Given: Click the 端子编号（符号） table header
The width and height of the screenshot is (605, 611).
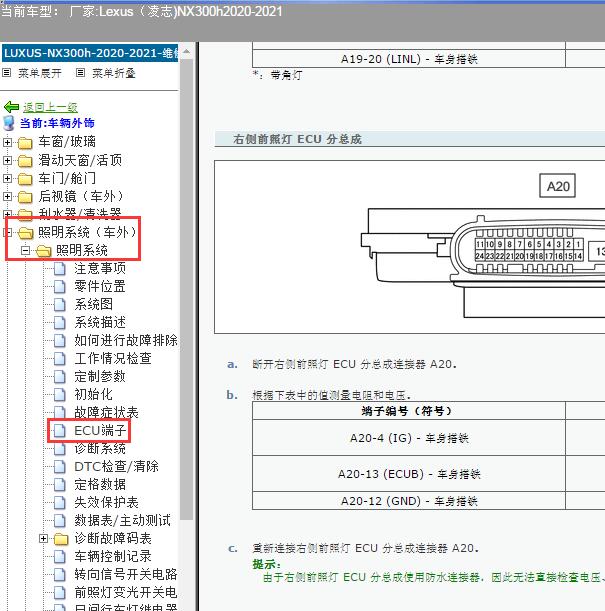Looking at the screenshot, I should [x=407, y=411].
